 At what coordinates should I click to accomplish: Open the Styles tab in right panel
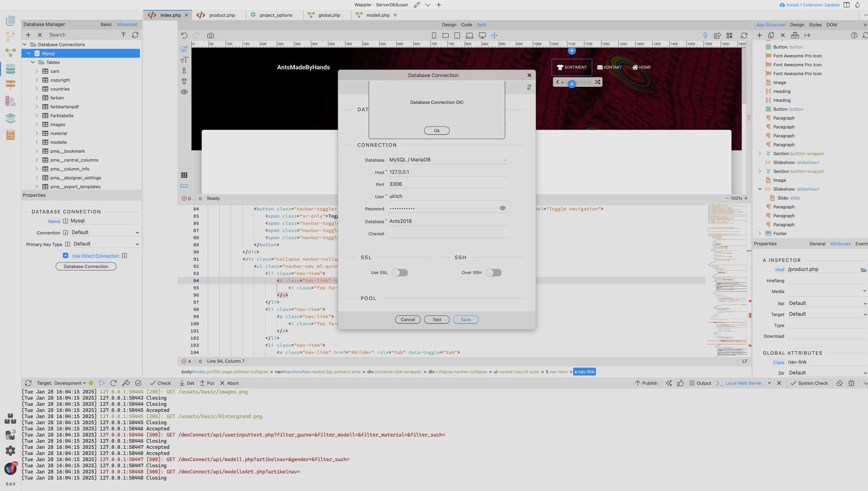tap(815, 25)
